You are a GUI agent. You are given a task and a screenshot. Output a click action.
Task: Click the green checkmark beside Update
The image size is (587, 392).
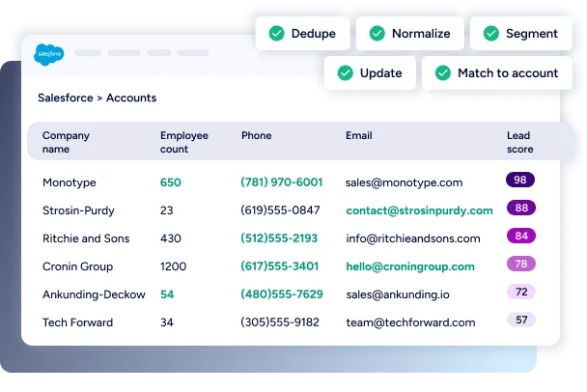point(346,73)
